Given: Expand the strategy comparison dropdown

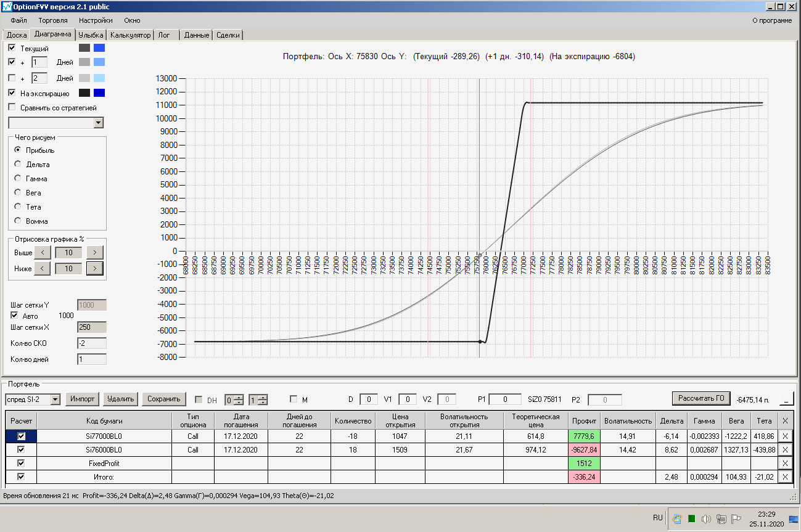Looking at the screenshot, I should click(98, 123).
